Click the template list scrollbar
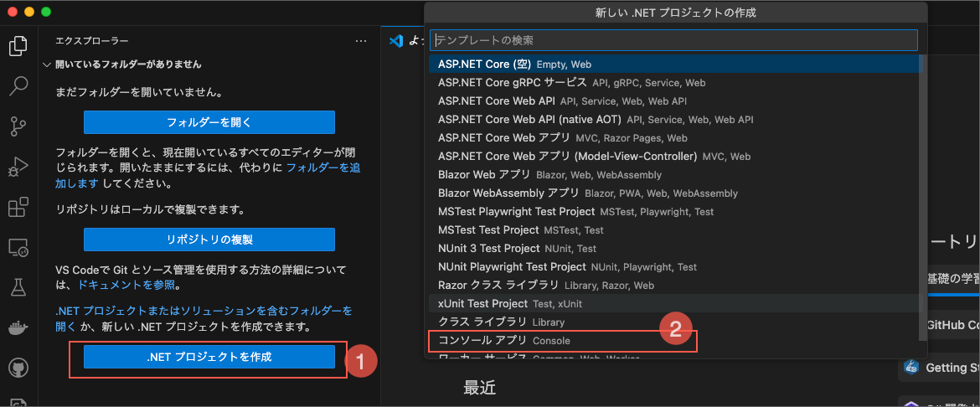The width and height of the screenshot is (980, 407). [x=923, y=198]
